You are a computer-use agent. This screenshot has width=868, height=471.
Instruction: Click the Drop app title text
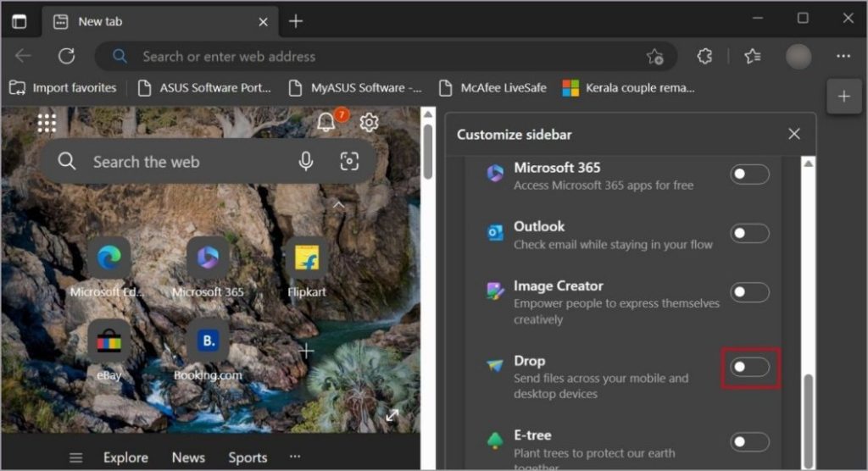coord(529,361)
